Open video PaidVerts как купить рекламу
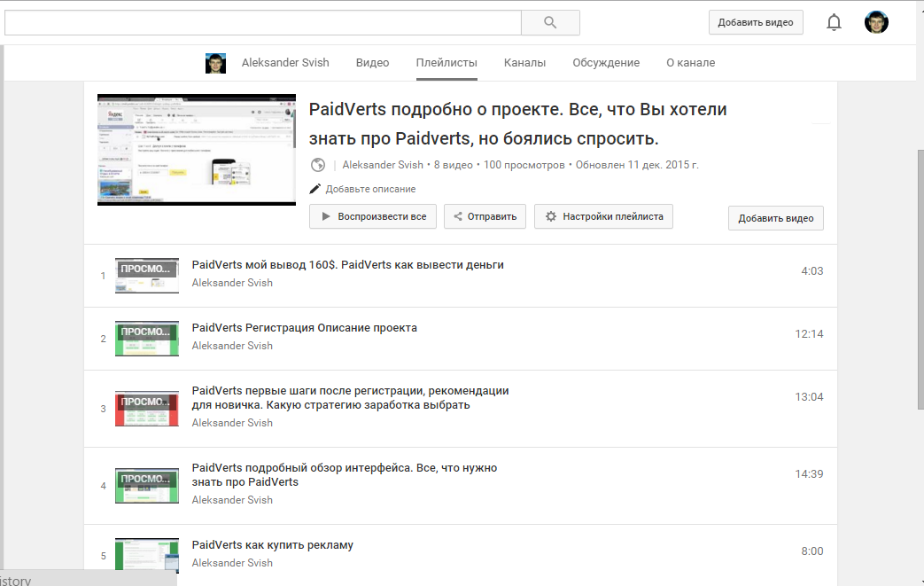Viewport: 924px width, 586px height. pyautogui.click(x=272, y=545)
